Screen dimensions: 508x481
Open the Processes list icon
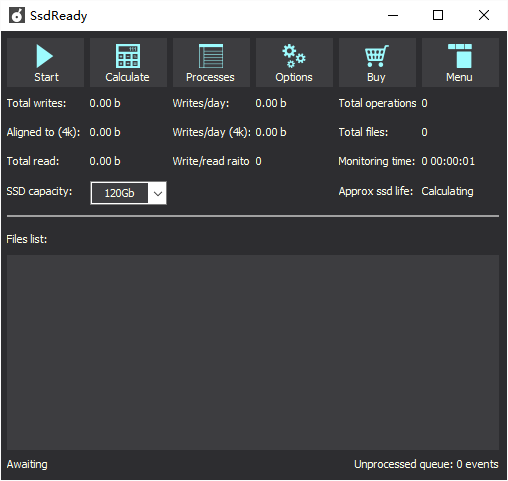point(211,56)
